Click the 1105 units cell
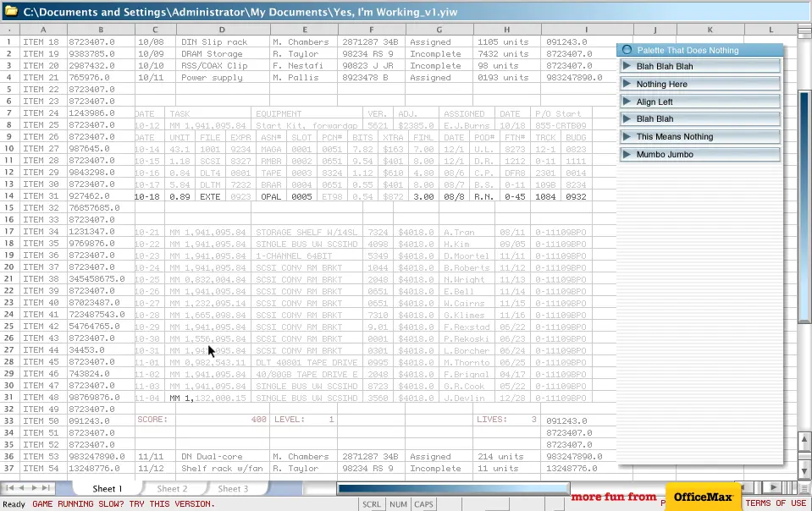812x511 pixels. [506, 42]
